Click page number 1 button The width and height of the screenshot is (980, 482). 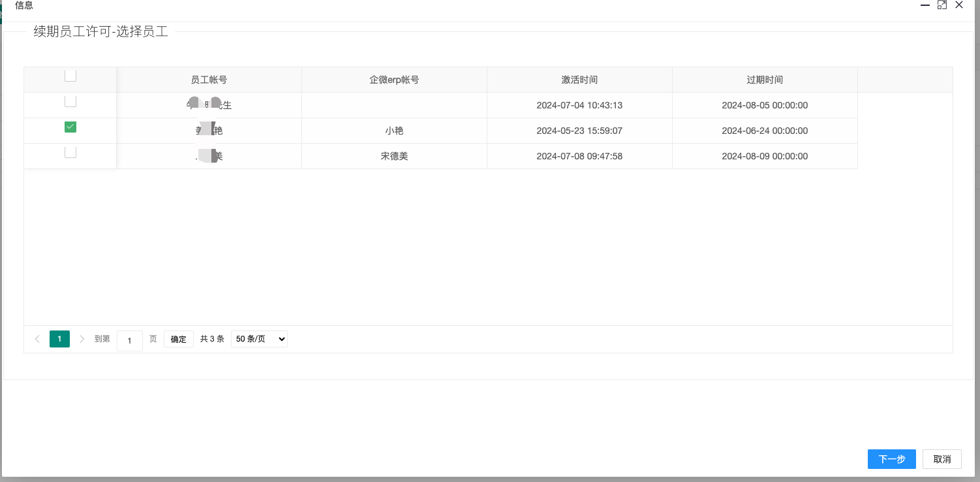(x=59, y=339)
